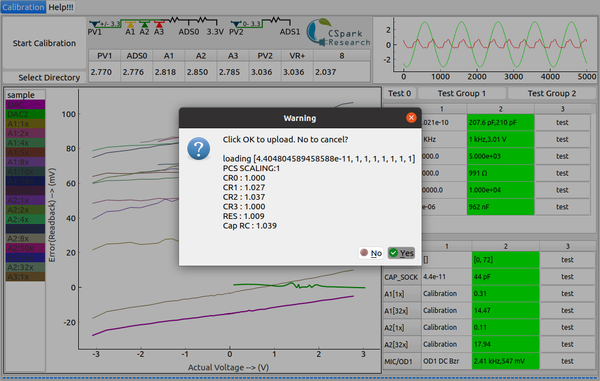Cancel upload by clicking No
The width and height of the screenshot is (600, 381).
(x=371, y=253)
